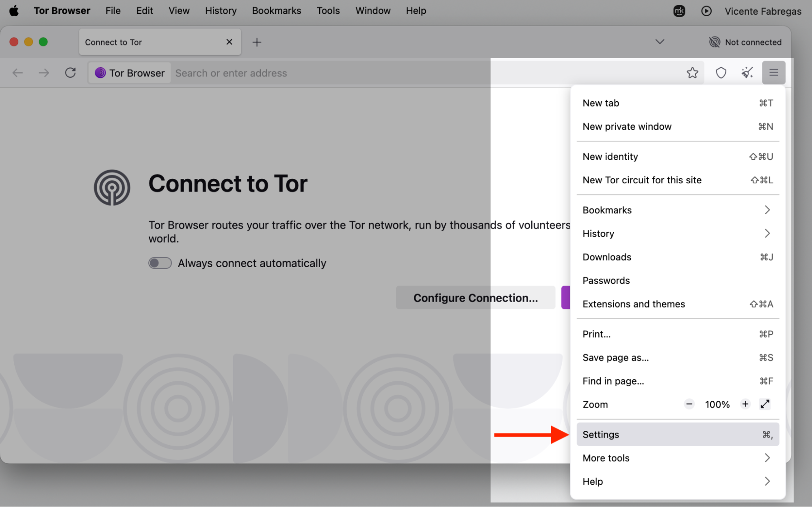Click the New identity broom icon in toolbar

pyautogui.click(x=747, y=73)
